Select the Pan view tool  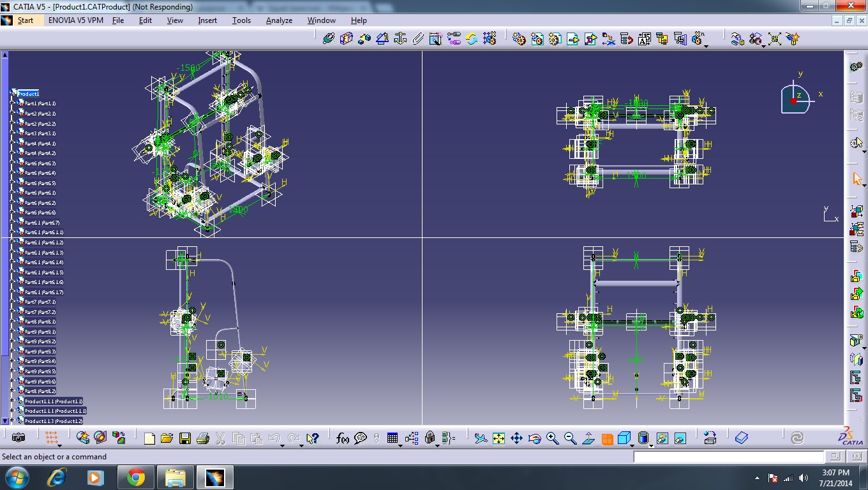(516, 438)
